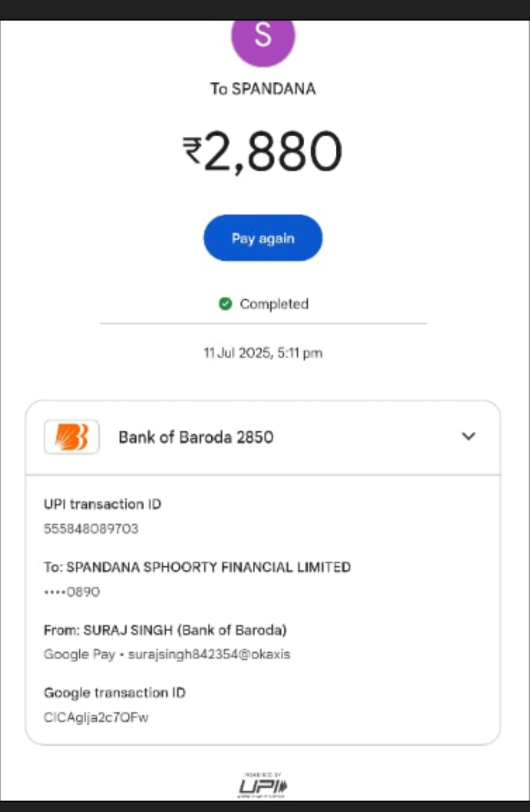This screenshot has height=812, width=530.
Task: Select Google transaction ID CICAgIja2c7OFw
Action: [96, 717]
